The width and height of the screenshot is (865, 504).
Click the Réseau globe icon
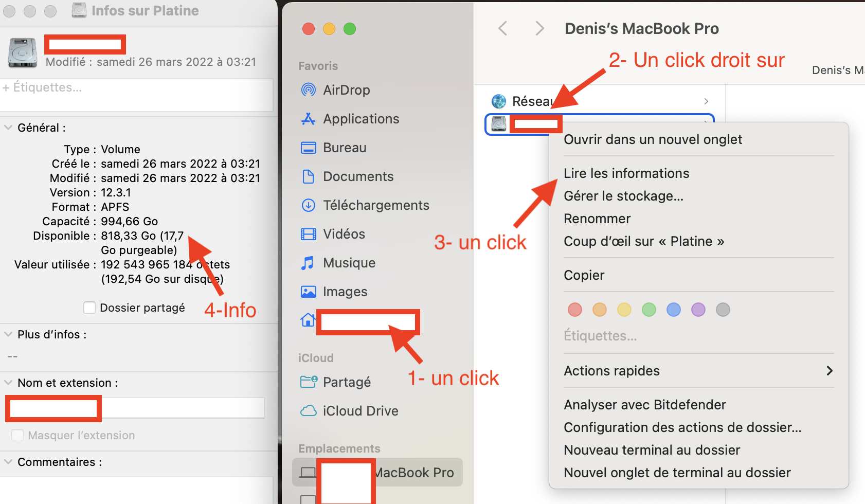[499, 101]
